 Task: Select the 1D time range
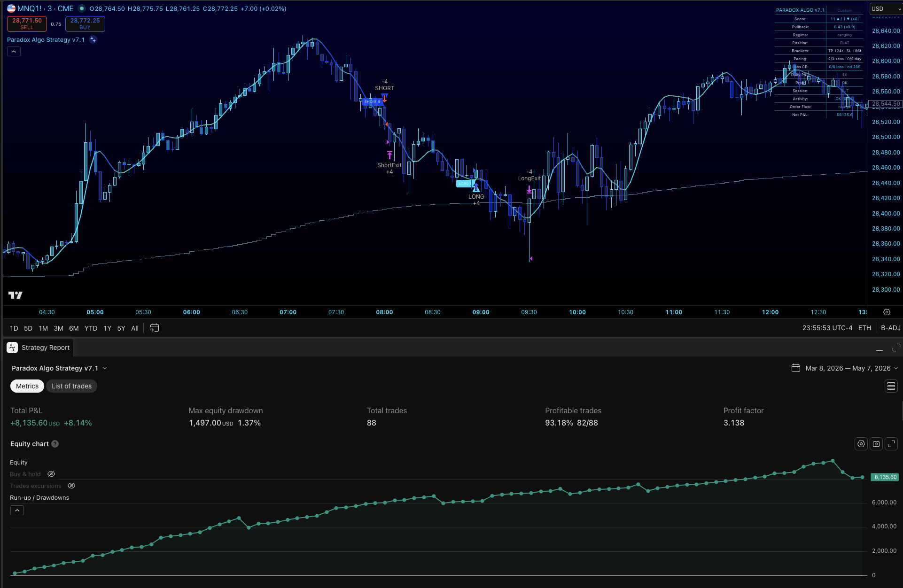[x=14, y=328]
